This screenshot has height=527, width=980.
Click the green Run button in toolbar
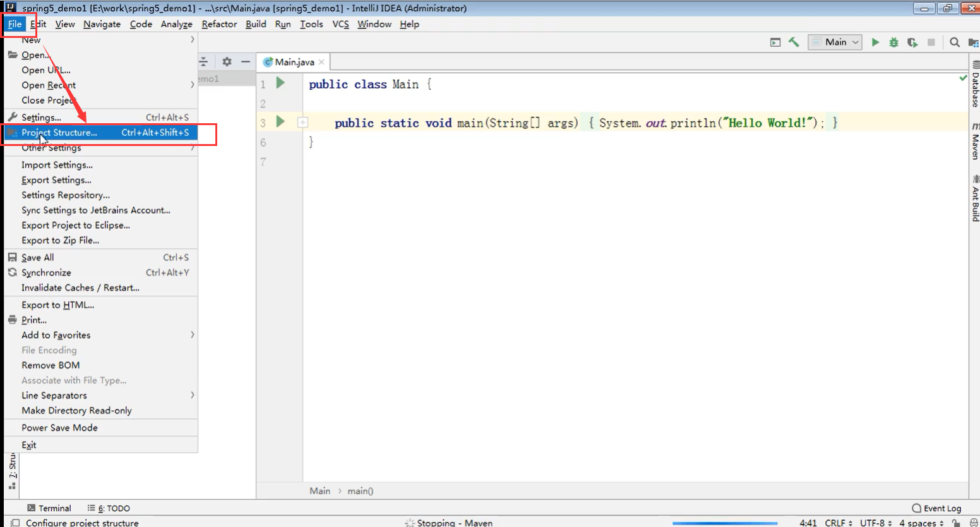pos(875,42)
